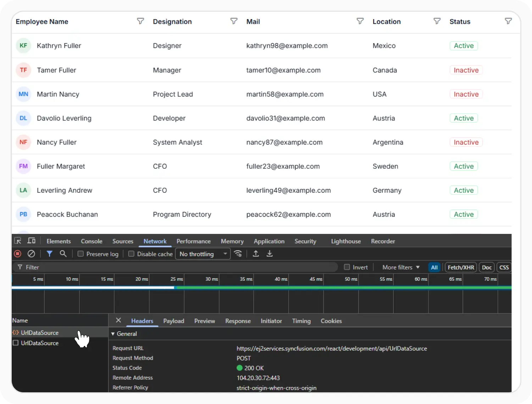The height and width of the screenshot is (404, 532).
Task: Click the 35 ms timeline marker
Action: (246, 279)
